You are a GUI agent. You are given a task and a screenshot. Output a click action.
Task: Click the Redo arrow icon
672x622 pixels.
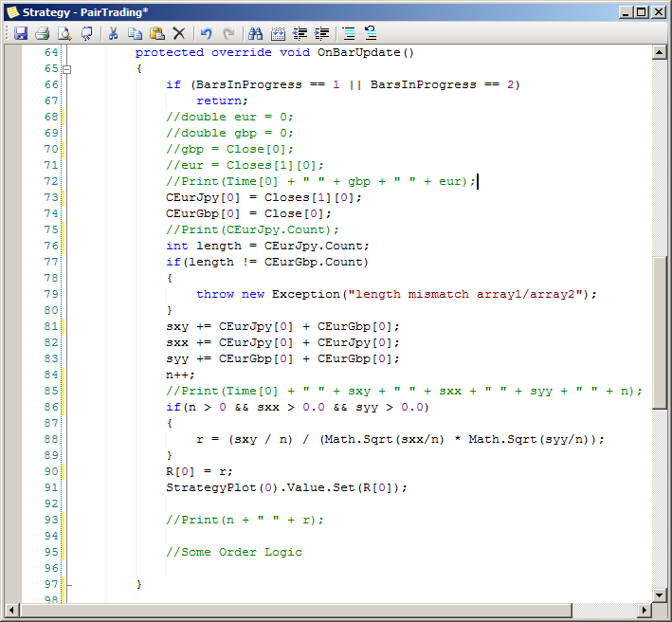tap(228, 33)
